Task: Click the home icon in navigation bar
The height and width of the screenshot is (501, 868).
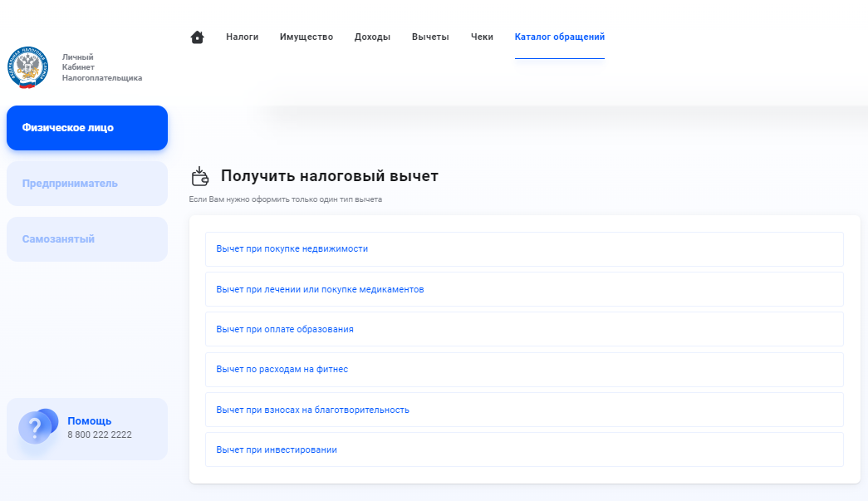Action: [x=197, y=37]
